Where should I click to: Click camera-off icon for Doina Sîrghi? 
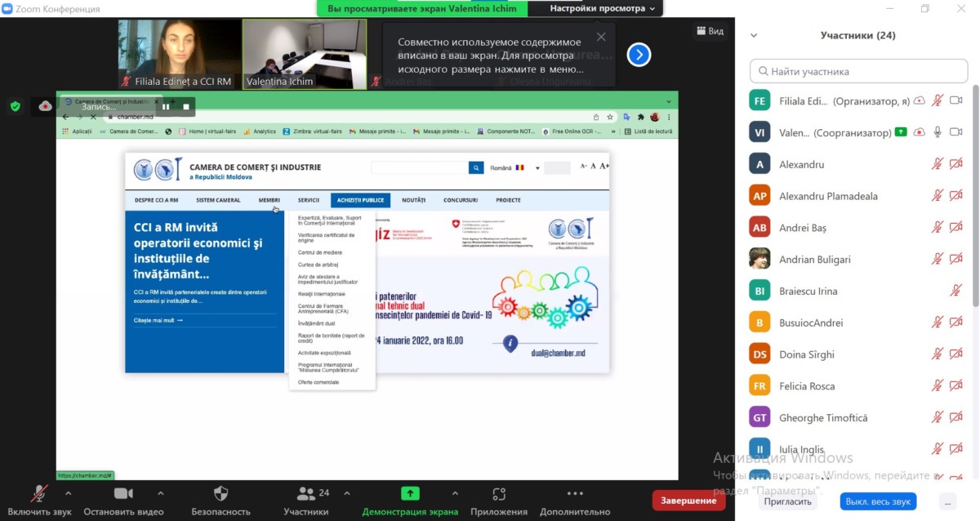pyautogui.click(x=956, y=354)
